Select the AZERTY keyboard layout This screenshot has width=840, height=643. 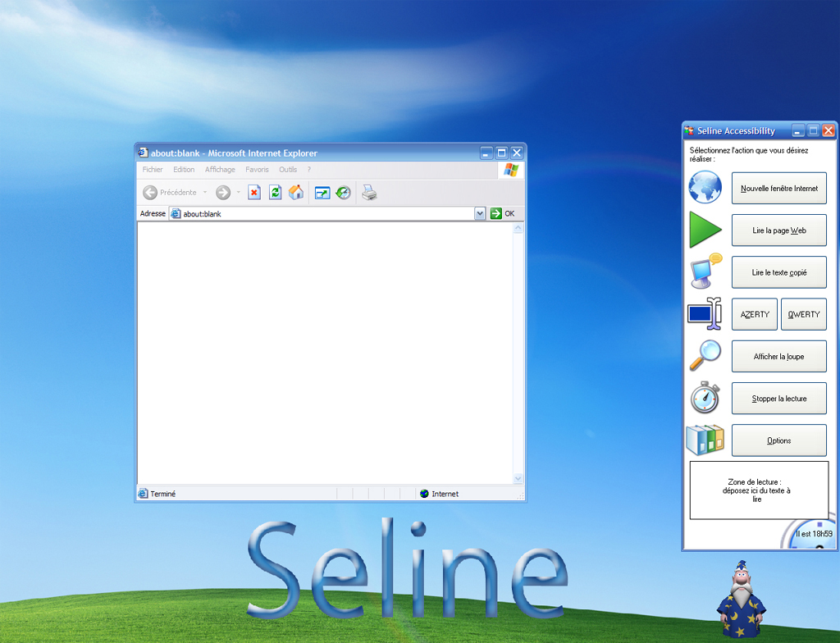coord(755,314)
